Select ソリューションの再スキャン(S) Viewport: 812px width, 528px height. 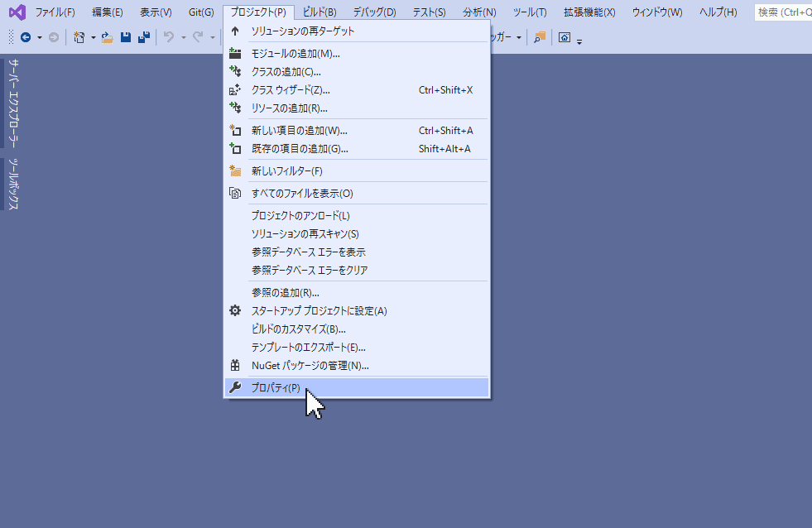coord(357,234)
